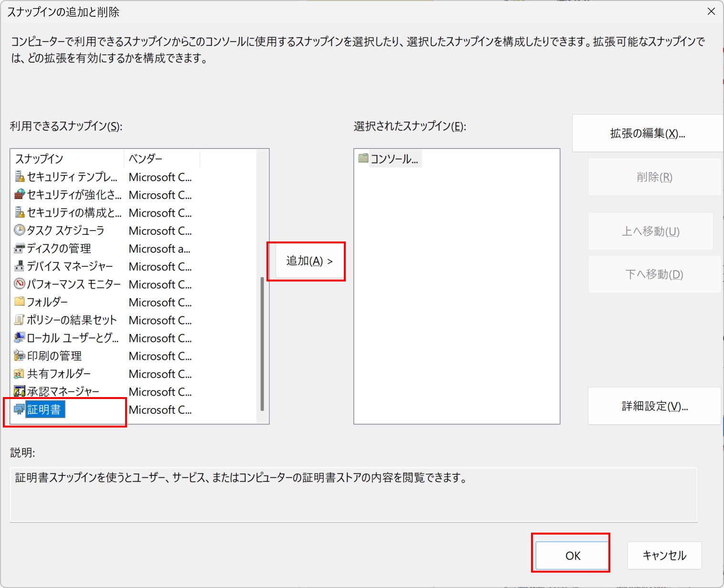Open 詳細設定(V)... options
The image size is (724, 588).
tap(654, 406)
